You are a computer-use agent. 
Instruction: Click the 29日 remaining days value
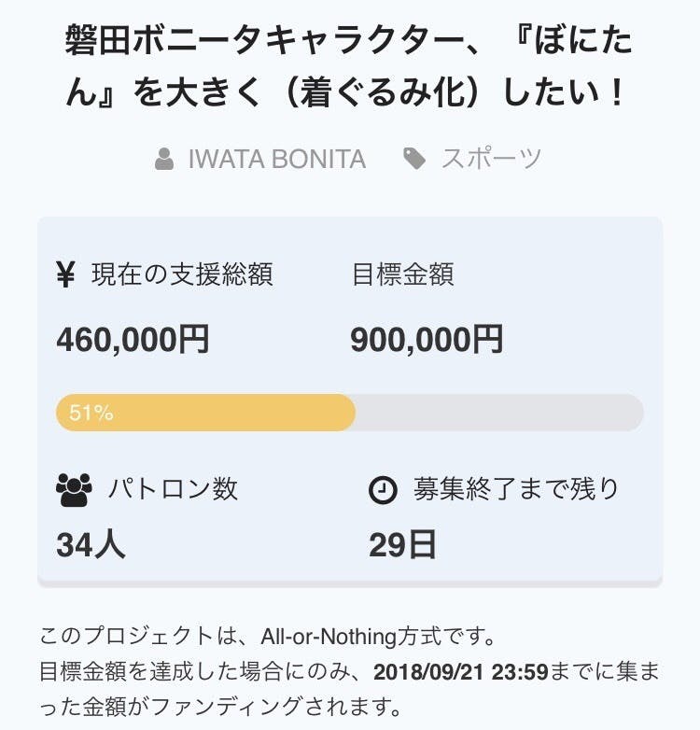tap(402, 545)
